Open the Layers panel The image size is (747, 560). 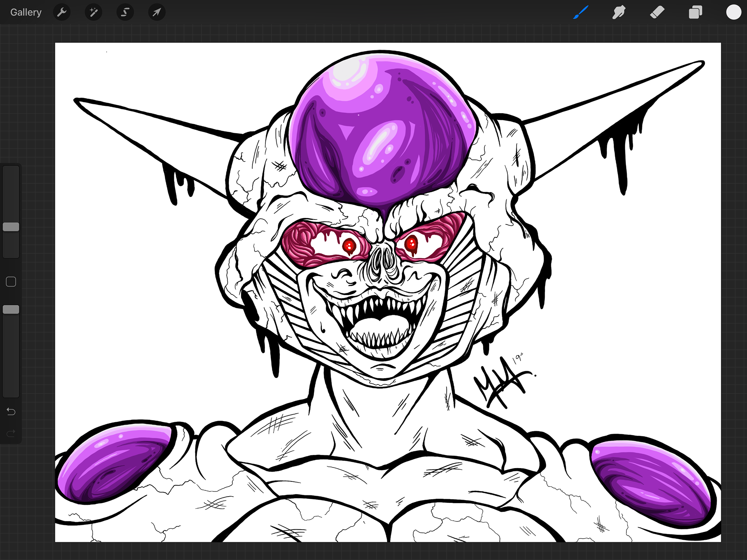tap(695, 12)
